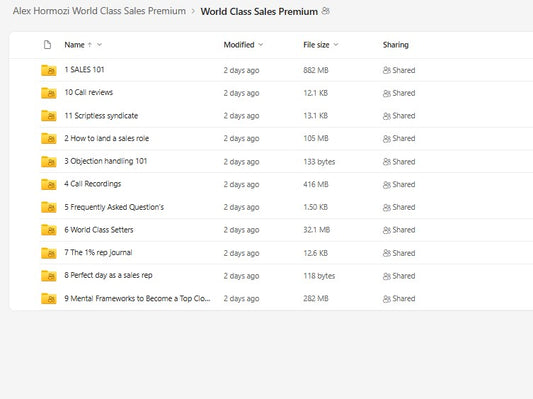This screenshot has height=399, width=533.
Task: Click the World Class Sales Premium breadcrumb title
Action: (259, 11)
